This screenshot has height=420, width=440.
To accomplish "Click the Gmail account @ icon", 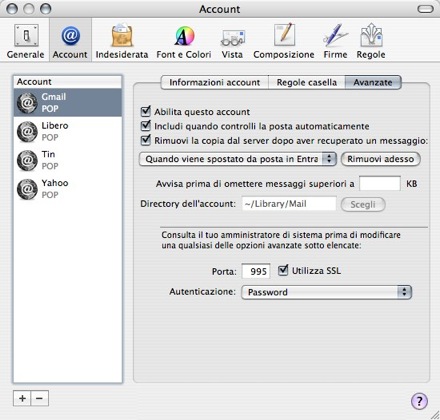I will 27,103.
